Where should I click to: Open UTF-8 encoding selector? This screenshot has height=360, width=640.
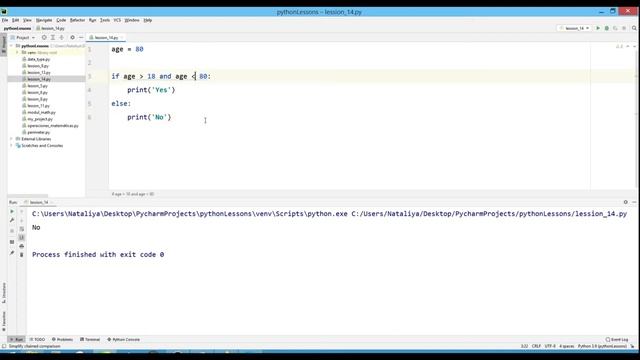coord(550,346)
